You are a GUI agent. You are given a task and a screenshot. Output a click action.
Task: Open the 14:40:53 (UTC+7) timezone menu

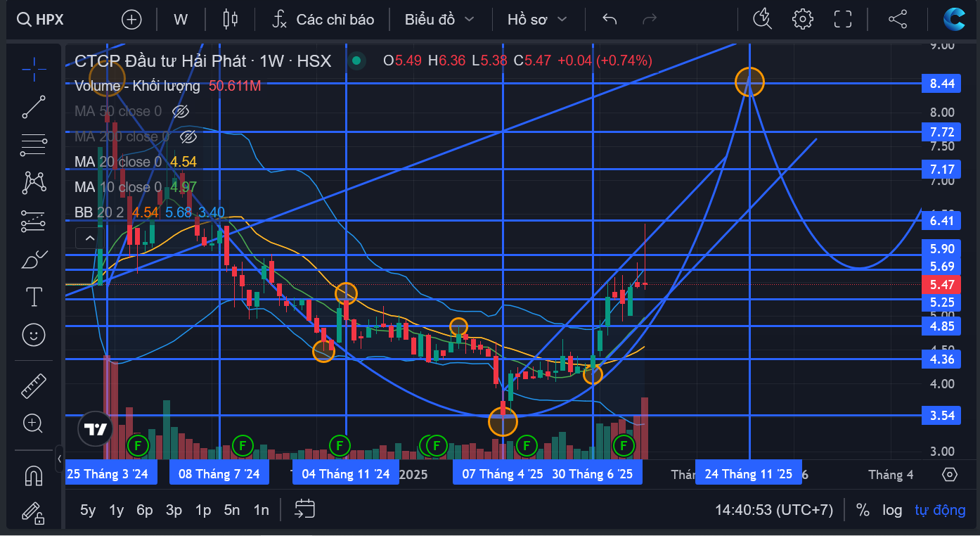[774, 510]
